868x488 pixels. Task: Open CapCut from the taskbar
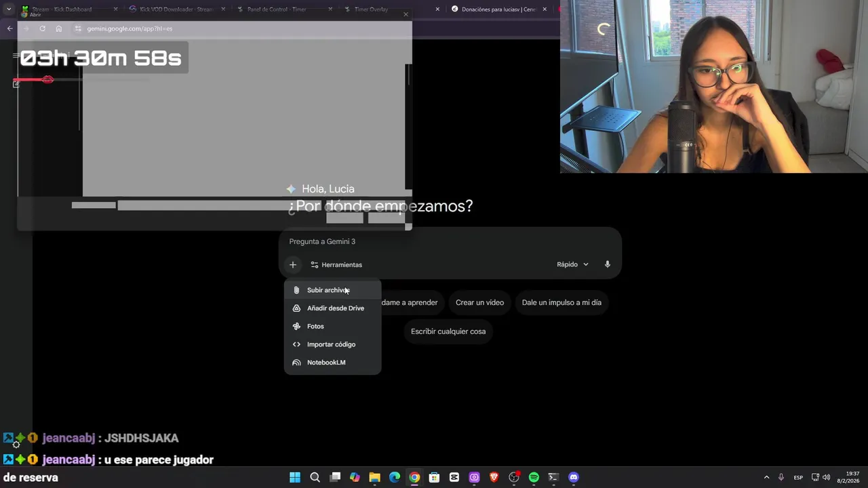click(454, 477)
